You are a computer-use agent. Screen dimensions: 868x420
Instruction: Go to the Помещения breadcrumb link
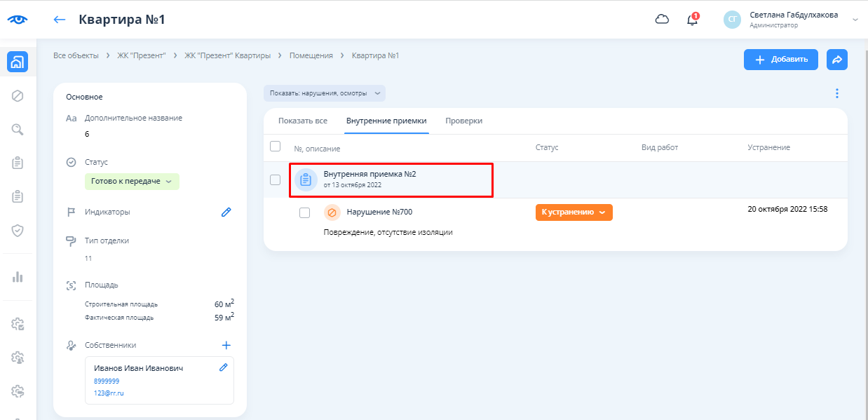(311, 55)
